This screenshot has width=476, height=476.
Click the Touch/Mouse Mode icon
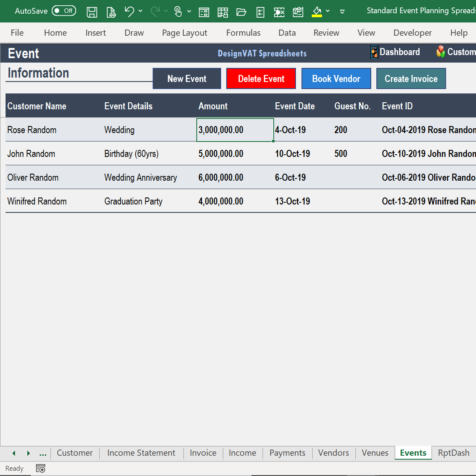coord(178,12)
